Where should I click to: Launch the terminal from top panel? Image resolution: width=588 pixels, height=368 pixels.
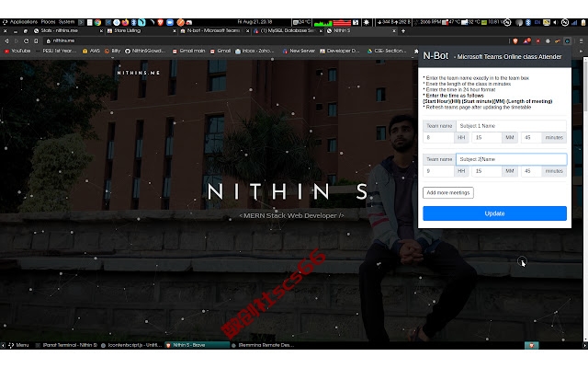[81, 22]
